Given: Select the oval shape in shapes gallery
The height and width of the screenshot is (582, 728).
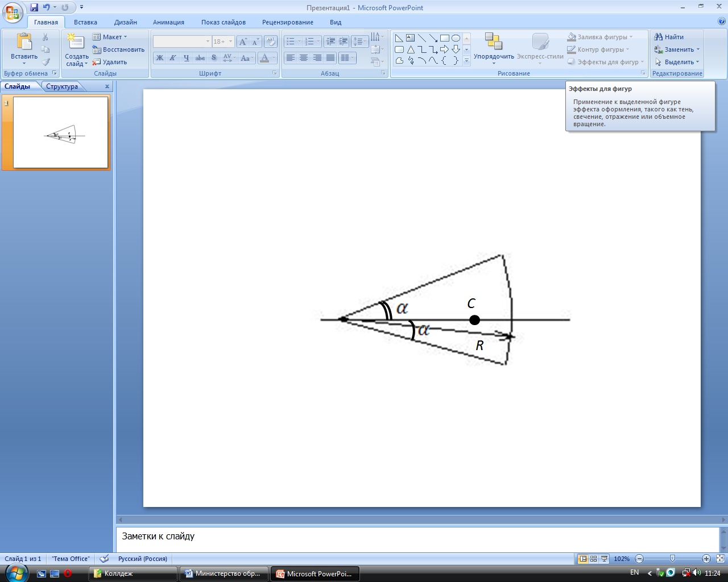Looking at the screenshot, I should tap(456, 38).
